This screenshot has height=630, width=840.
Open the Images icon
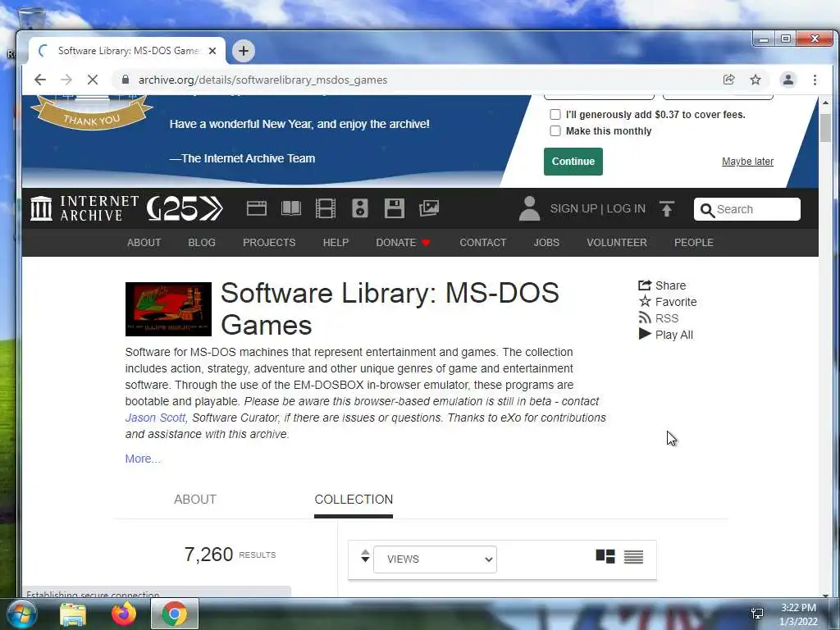click(428, 208)
